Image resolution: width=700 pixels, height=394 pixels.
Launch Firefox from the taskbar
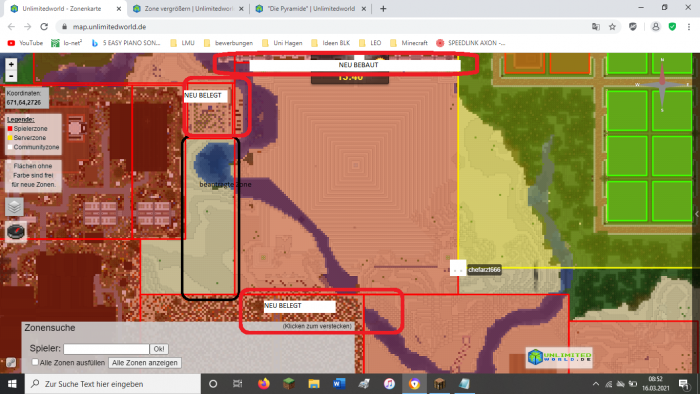pos(263,384)
